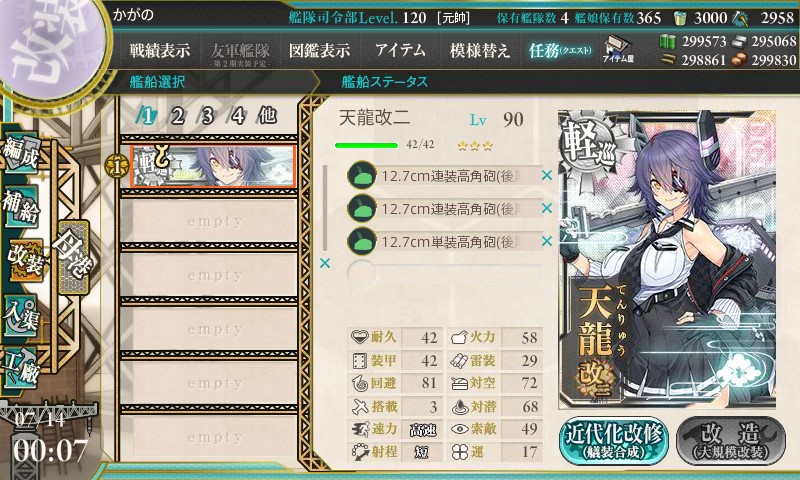Screen dimensions: 800x480
Task: Open the 編成 fleet composition side icon
Action: coord(21,154)
